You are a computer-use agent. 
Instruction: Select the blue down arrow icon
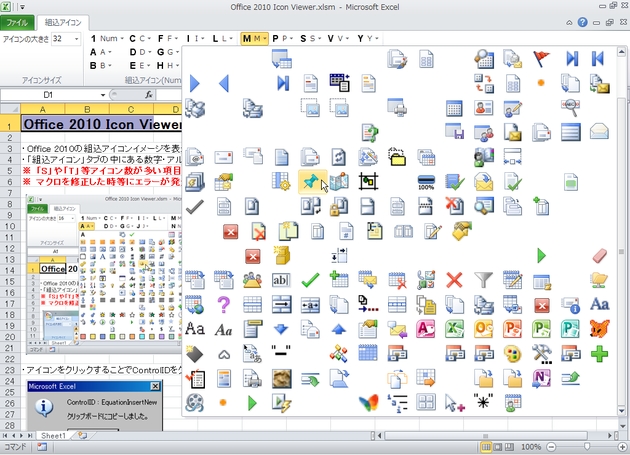[281, 329]
